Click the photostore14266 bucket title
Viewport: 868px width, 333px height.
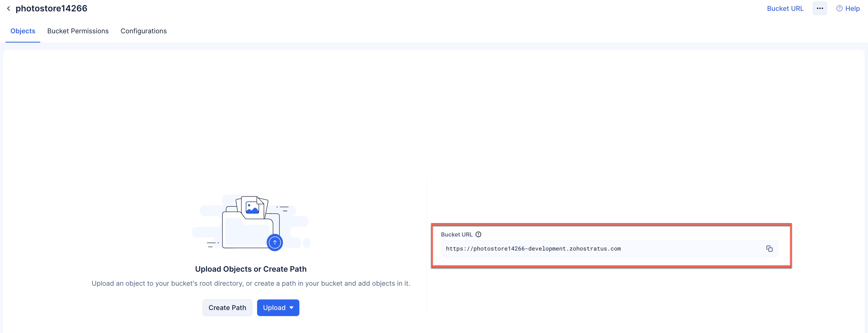click(52, 8)
